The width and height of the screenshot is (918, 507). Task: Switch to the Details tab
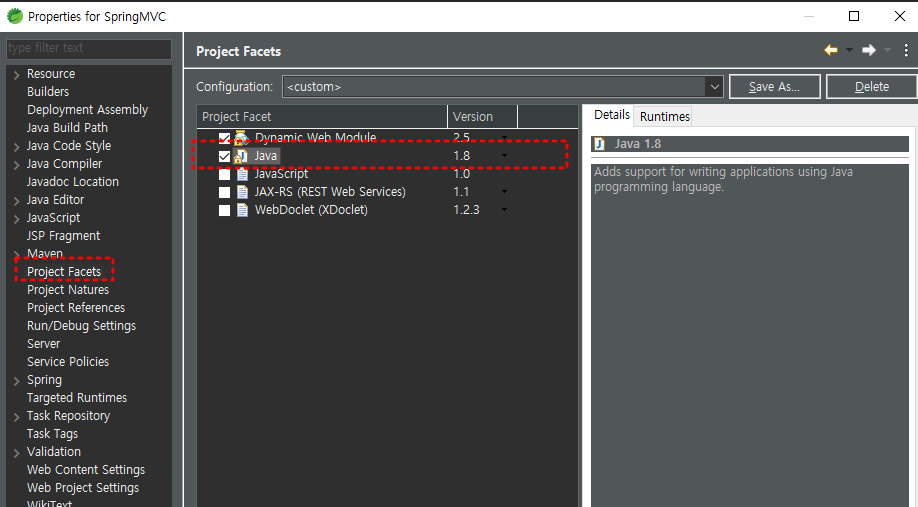pos(612,115)
